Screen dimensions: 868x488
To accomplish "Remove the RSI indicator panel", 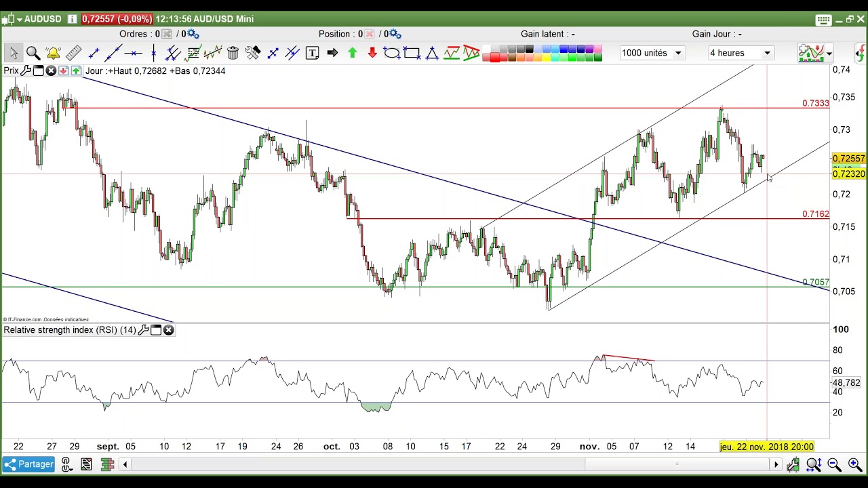I will 168,330.
